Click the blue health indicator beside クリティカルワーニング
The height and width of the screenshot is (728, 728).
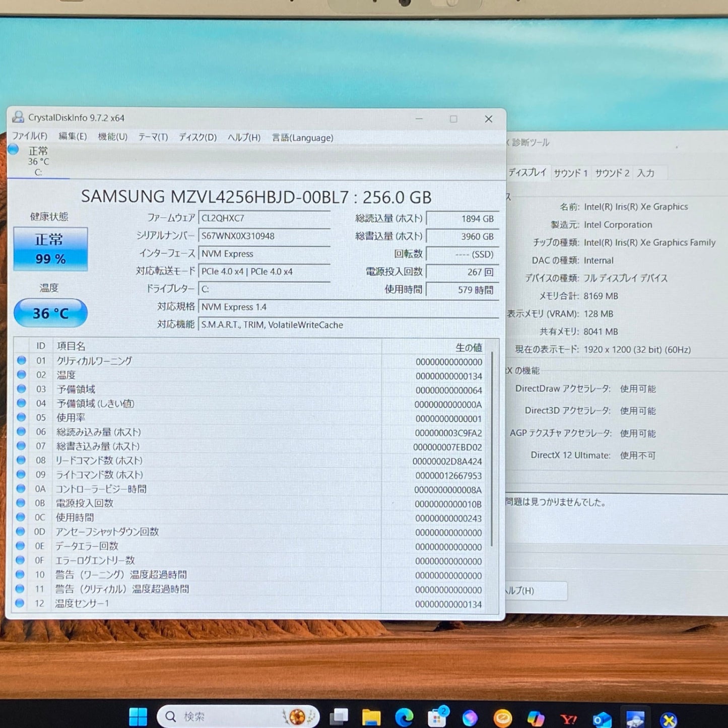point(21,361)
